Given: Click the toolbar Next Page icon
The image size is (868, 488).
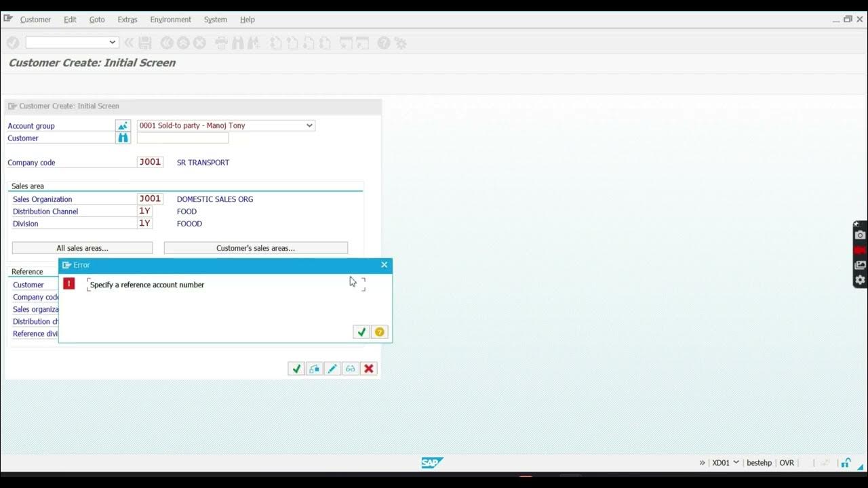Looking at the screenshot, I should click(x=308, y=43).
